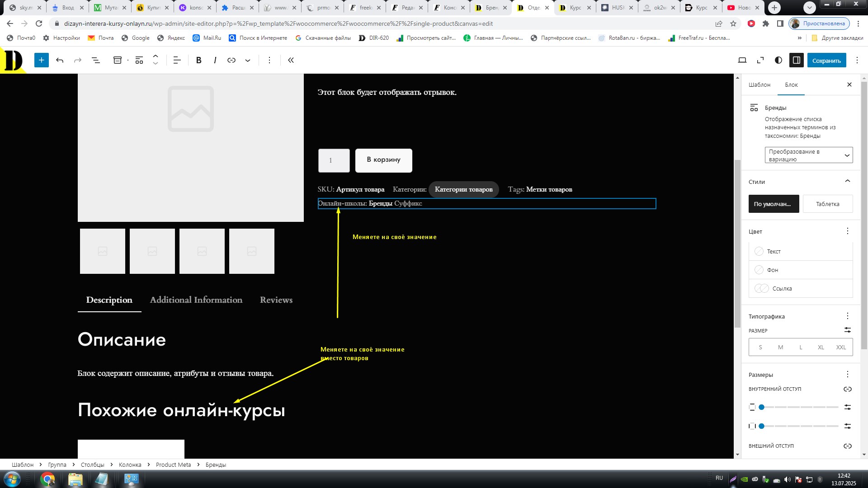This screenshot has height=488, width=868.
Task: Pick the Текст color swatch
Action: pyautogui.click(x=759, y=251)
